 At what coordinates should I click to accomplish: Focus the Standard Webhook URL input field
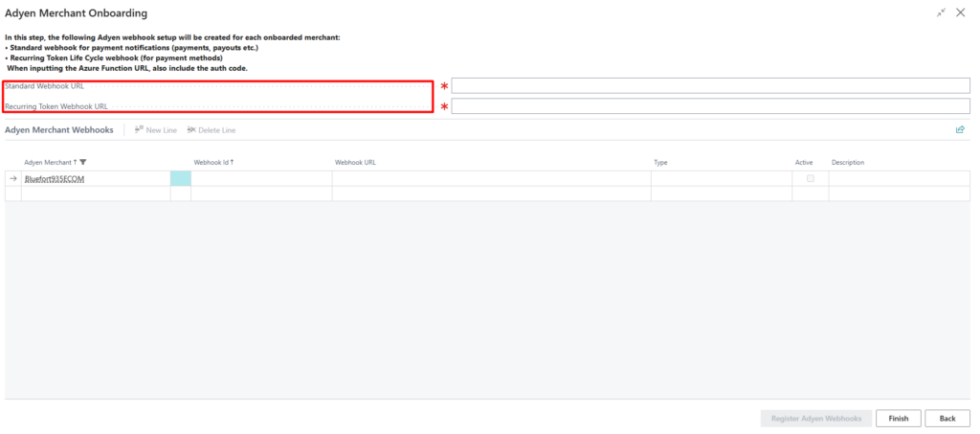click(x=710, y=86)
